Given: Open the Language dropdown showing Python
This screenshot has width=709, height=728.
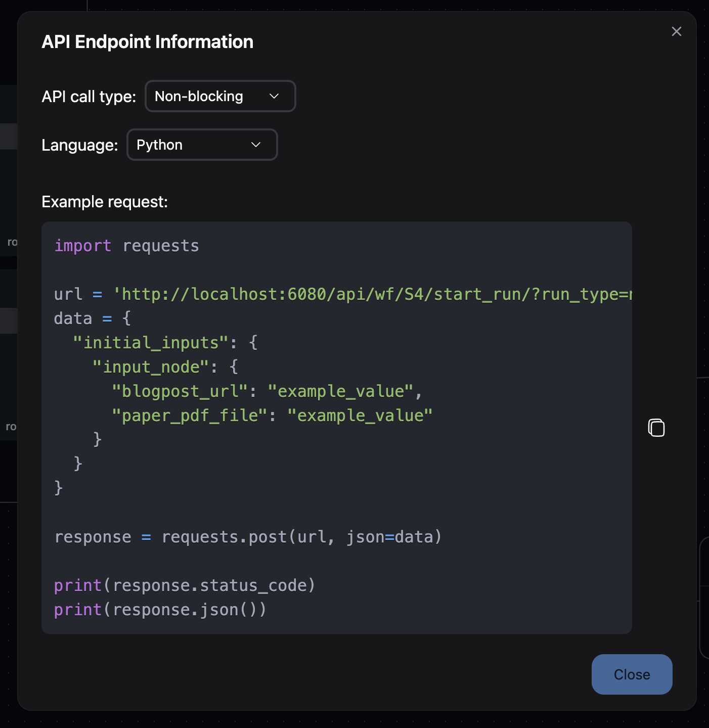Looking at the screenshot, I should click(x=202, y=145).
